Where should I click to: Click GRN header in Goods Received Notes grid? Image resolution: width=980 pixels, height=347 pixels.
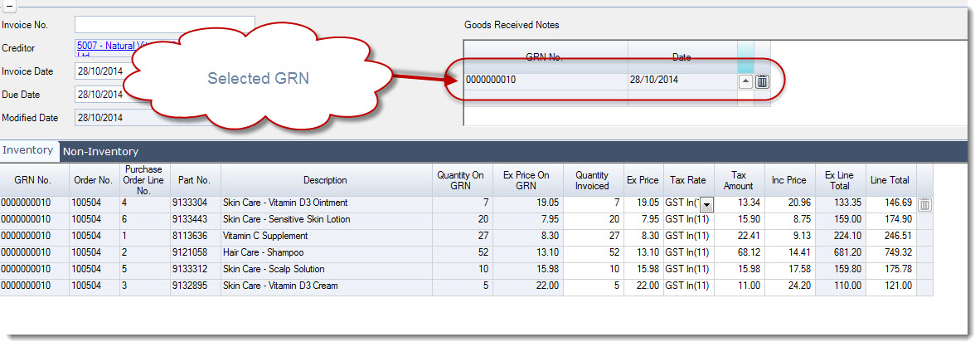pos(545,57)
